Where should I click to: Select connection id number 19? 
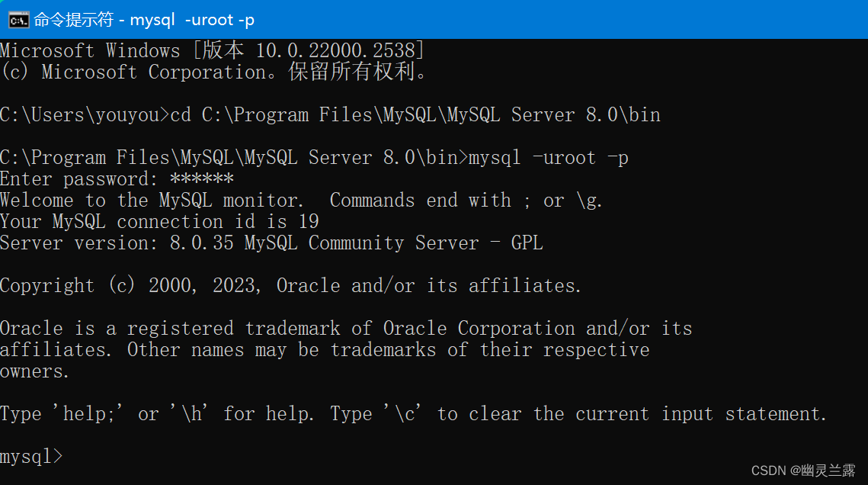click(308, 221)
